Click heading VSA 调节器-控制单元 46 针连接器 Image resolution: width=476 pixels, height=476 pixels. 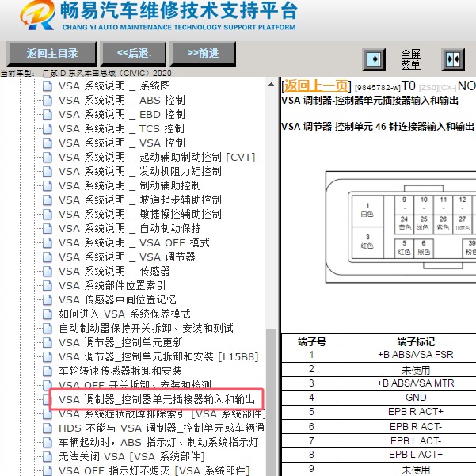378,126
